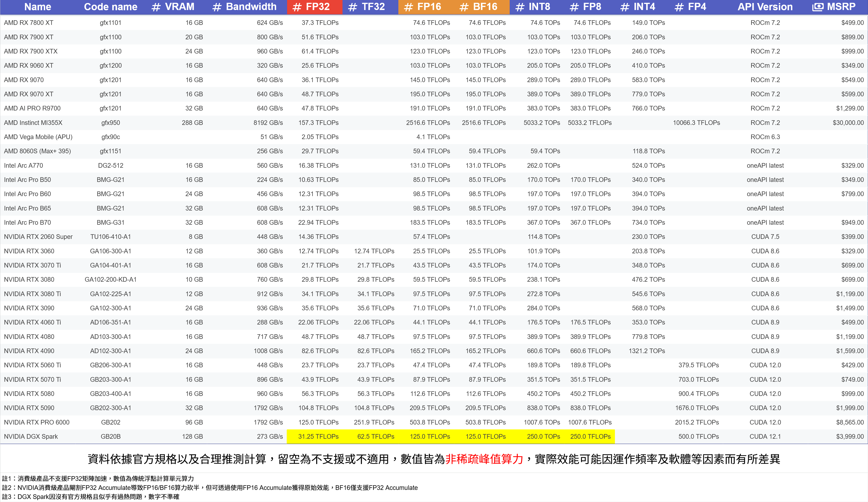Viewport: 868px width, 502px height.
Task: Select the AMD Vega Mobile (APU) row name
Action: (38, 137)
